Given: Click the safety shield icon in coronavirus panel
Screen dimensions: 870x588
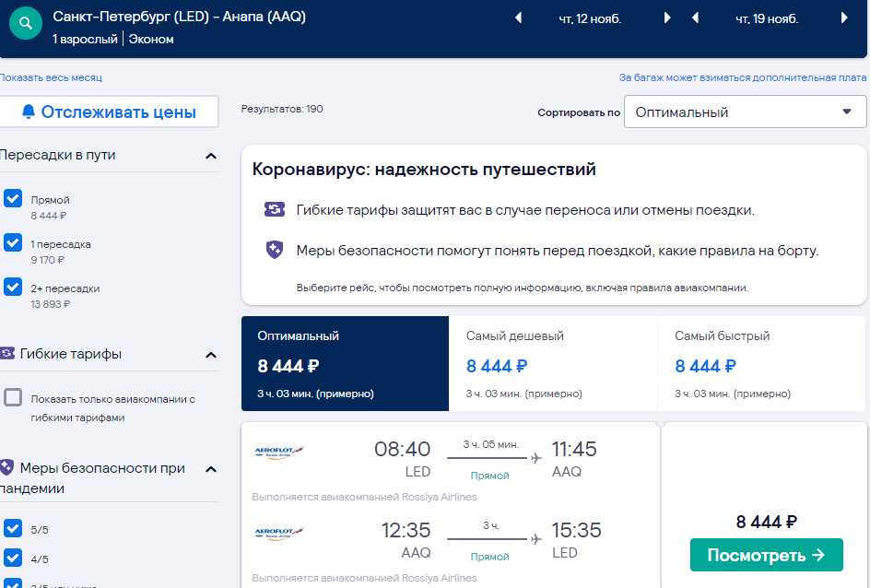Looking at the screenshot, I should pyautogui.click(x=275, y=250).
